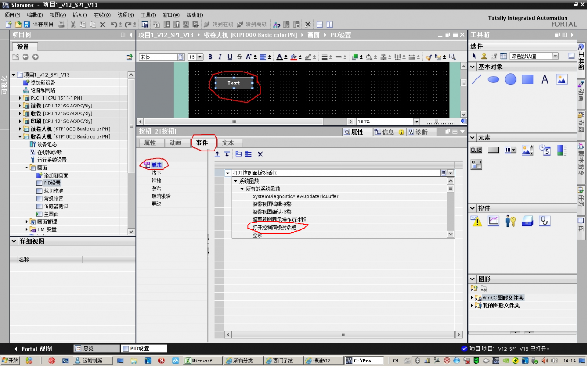
Task: Expand the PLC_1 CPU 1511-1 PN node
Action: (20, 98)
